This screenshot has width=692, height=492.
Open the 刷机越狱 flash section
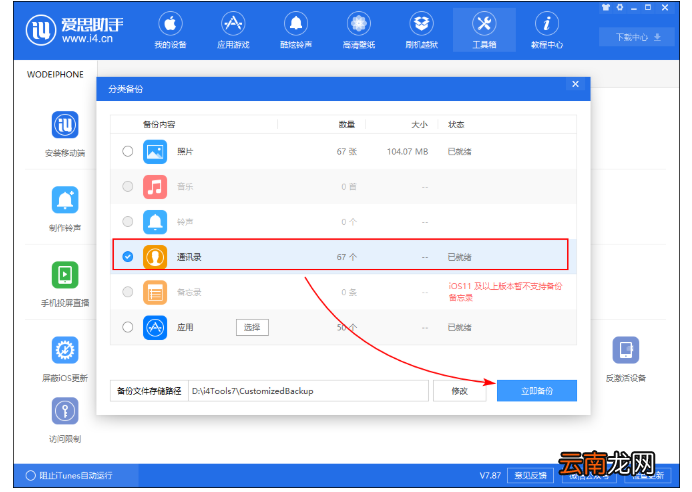point(421,30)
